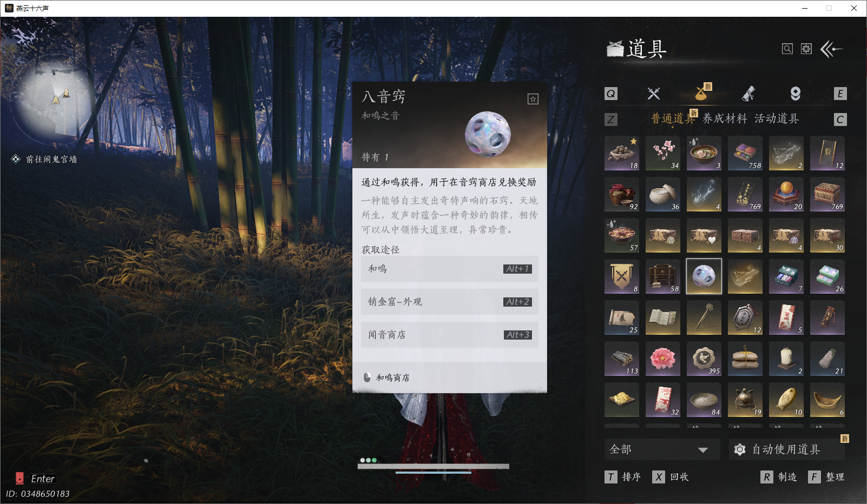
Task: Click the circular minimap
Action: click(54, 98)
